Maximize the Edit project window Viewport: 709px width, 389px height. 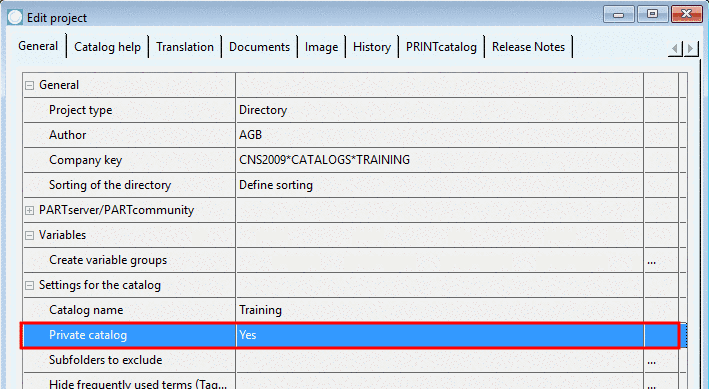[652, 14]
